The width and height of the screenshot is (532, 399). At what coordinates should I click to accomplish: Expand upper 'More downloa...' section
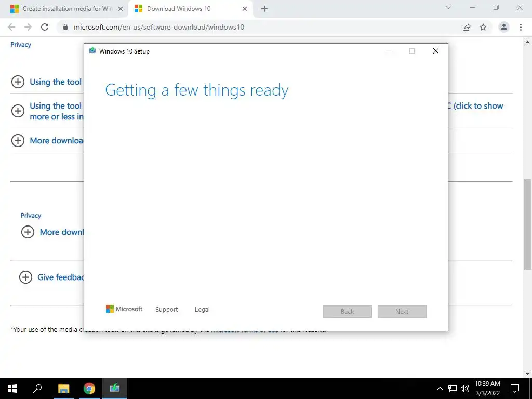pyautogui.click(x=18, y=140)
